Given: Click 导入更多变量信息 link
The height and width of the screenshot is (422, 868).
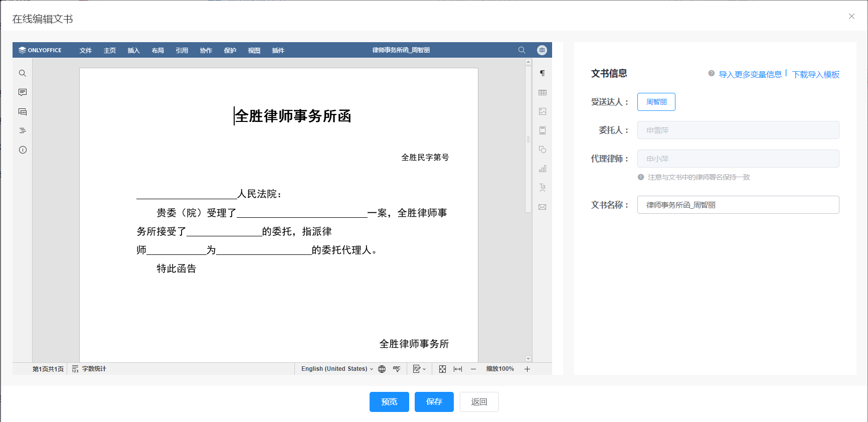Looking at the screenshot, I should point(750,74).
